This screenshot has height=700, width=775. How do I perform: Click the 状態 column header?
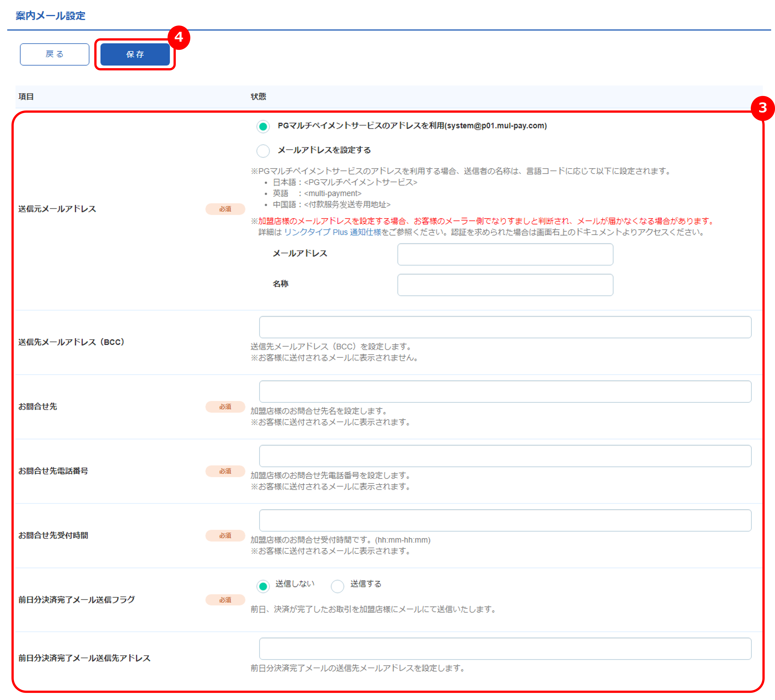pos(258,97)
